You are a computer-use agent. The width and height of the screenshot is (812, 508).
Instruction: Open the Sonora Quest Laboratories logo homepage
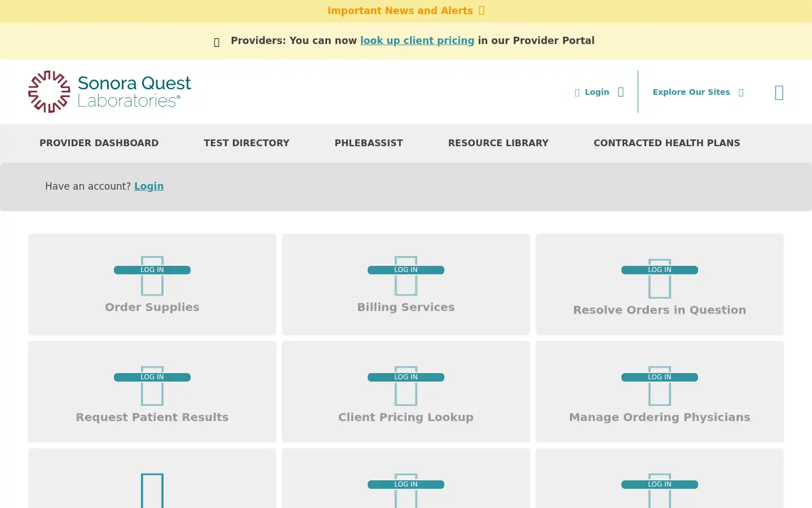110,91
